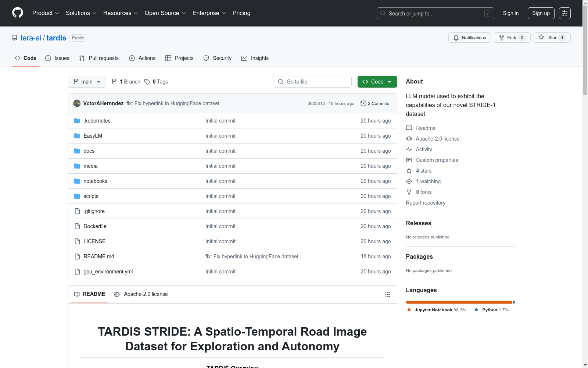Expand the Solutions menu

(x=81, y=13)
